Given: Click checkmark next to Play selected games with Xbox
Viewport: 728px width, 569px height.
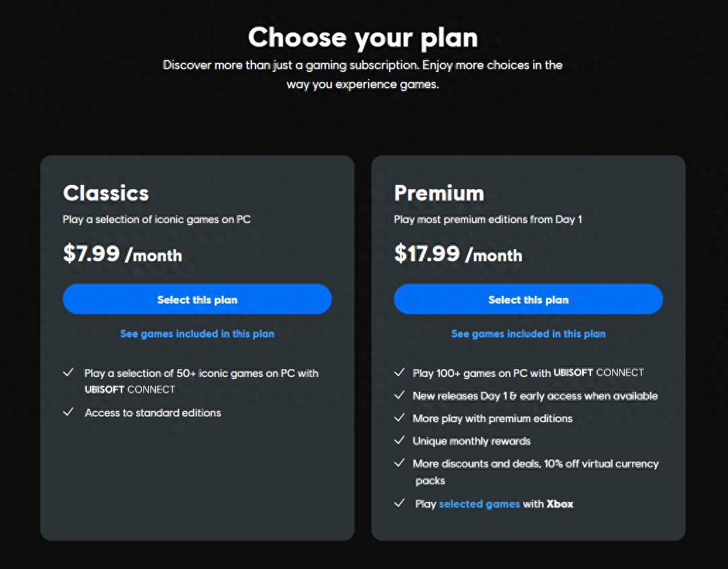Looking at the screenshot, I should tap(400, 503).
